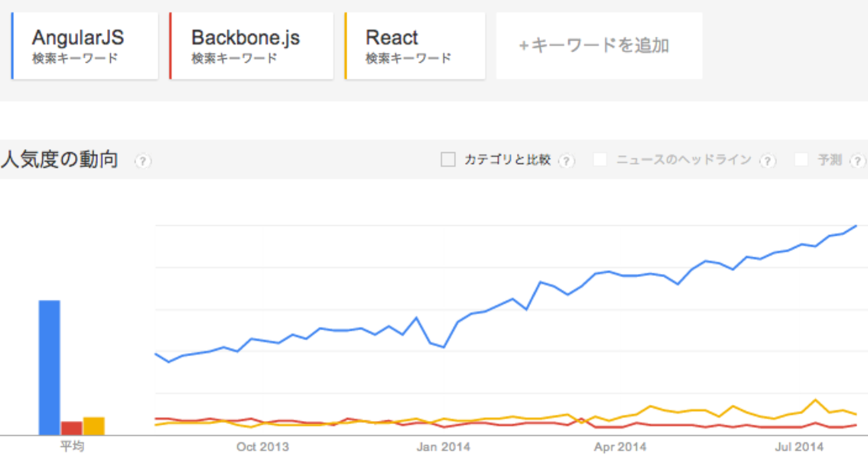Click the Jan 2014 axis label
868x467 pixels.
coord(443,447)
